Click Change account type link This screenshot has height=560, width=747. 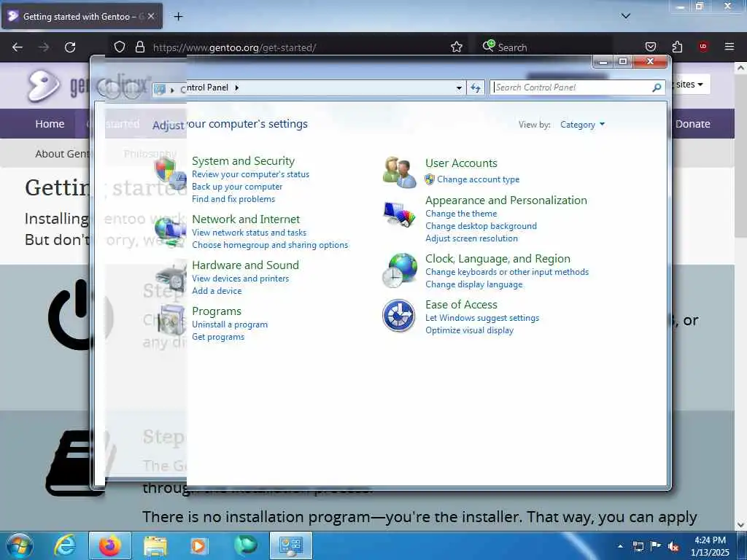tap(479, 179)
